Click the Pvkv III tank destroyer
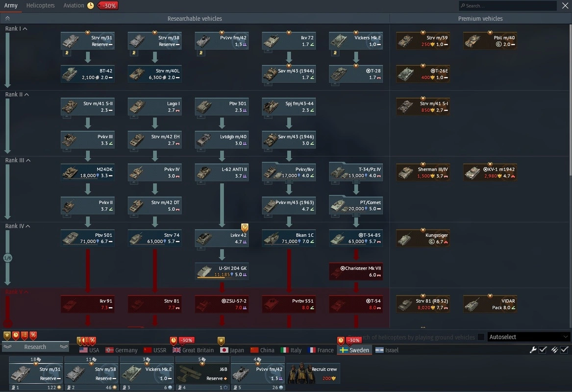This screenshot has height=392, width=572. (x=88, y=140)
